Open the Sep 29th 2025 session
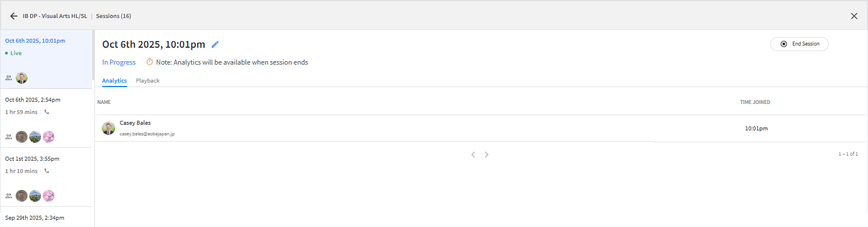 tap(35, 217)
